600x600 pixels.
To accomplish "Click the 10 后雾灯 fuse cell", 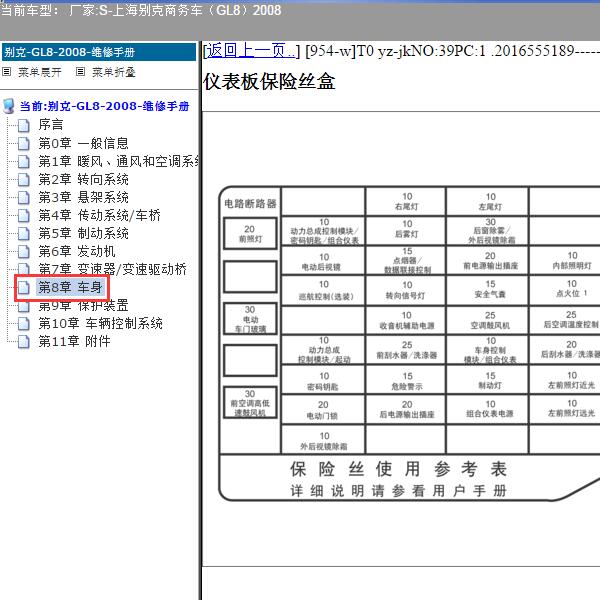I will 406,230.
